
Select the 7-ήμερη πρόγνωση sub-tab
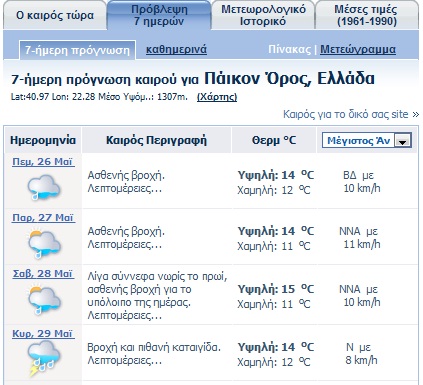(77, 50)
